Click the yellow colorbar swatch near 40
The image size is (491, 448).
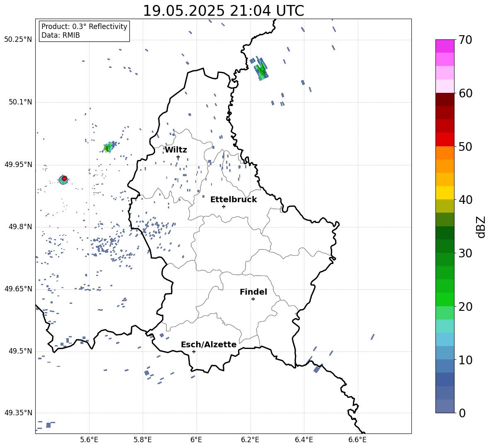click(x=445, y=193)
